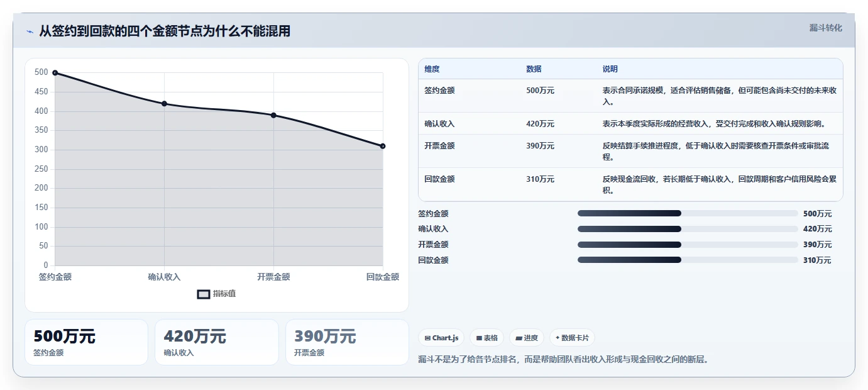Click the 420万元 cell in the table
Screen dimensions: 868x390
point(540,123)
